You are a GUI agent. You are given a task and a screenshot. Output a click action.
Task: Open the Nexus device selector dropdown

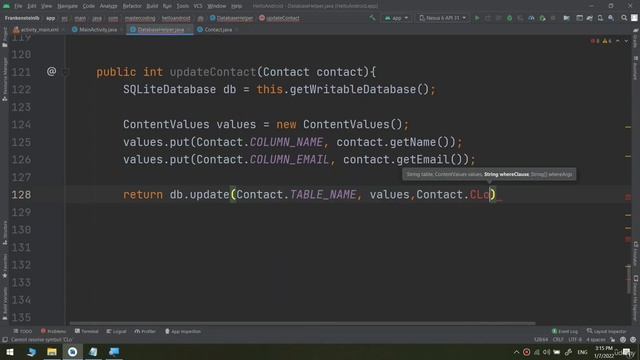coord(443,18)
